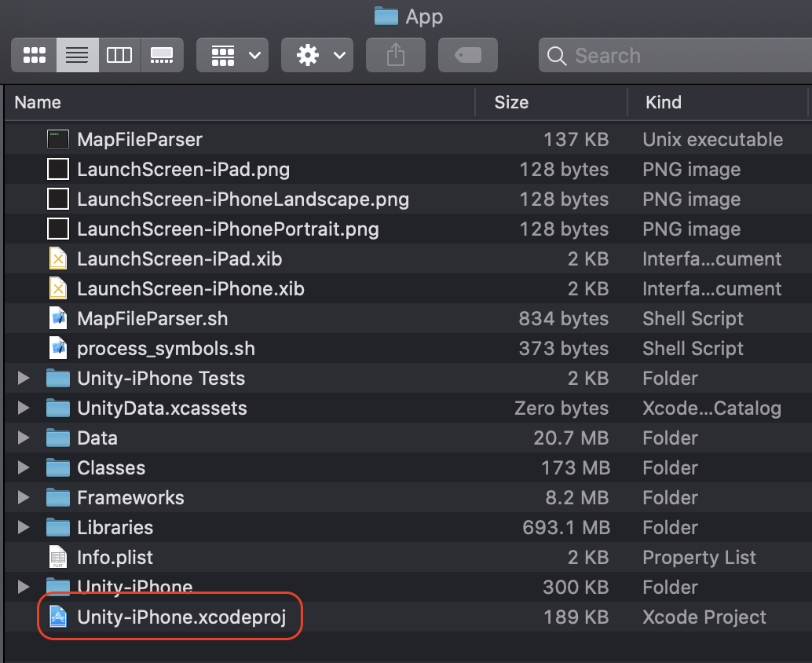Image resolution: width=812 pixels, height=663 pixels.
Task: Click the MapFileParser.sh file name
Action: click(x=152, y=319)
